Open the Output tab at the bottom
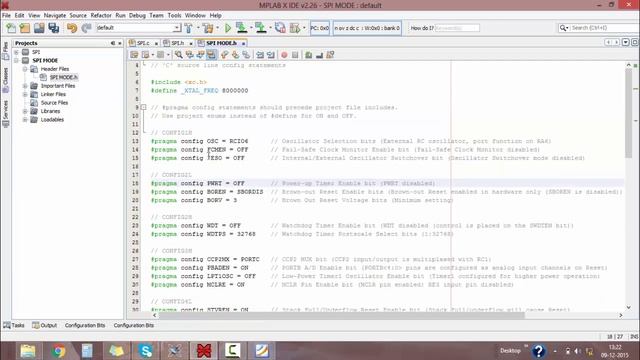The width and height of the screenshot is (640, 360). (x=44, y=325)
